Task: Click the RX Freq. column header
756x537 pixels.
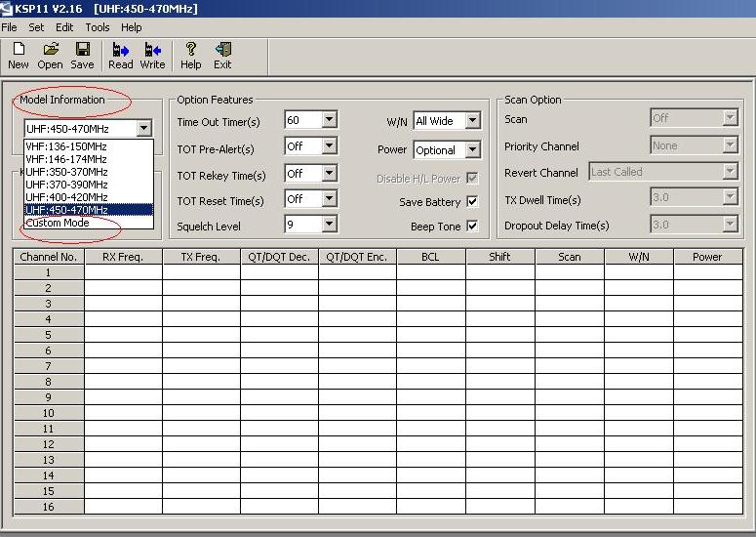Action: coord(123,257)
